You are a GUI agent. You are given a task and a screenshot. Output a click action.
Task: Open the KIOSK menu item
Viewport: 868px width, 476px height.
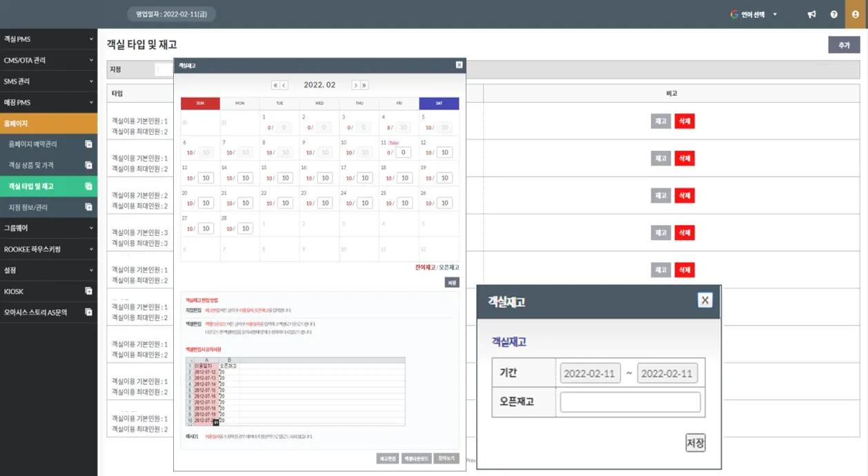[x=48, y=291]
